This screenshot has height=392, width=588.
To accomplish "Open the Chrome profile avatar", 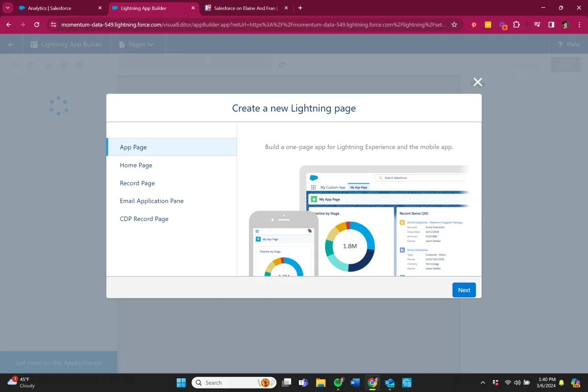I will point(565,24).
